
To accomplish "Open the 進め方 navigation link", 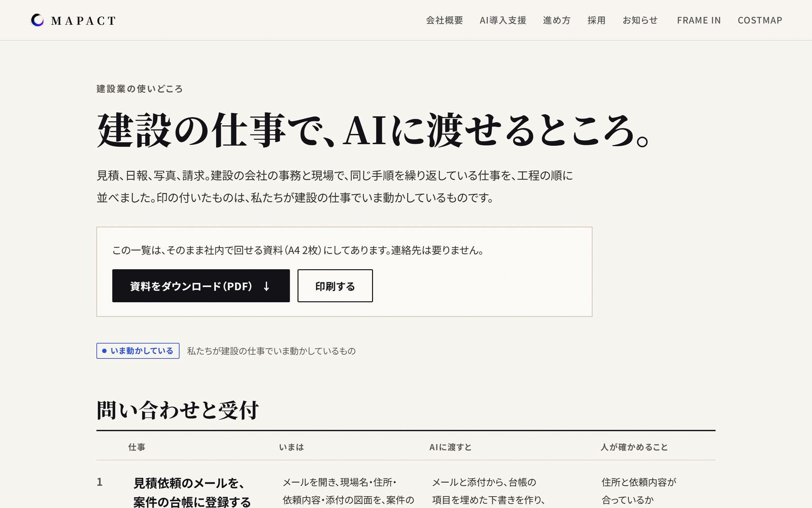I will [x=557, y=20].
